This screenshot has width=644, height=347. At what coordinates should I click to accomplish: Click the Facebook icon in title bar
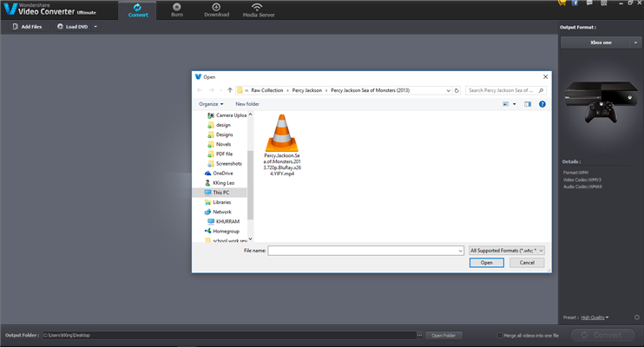pos(575,3)
